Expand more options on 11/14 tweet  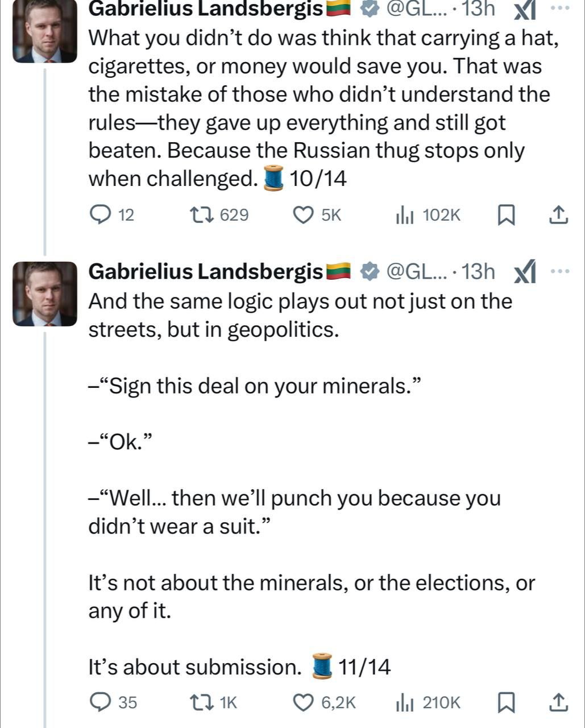559,271
